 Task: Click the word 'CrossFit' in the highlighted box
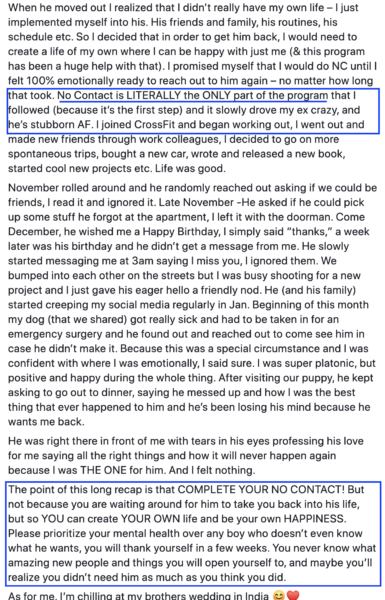(x=155, y=125)
